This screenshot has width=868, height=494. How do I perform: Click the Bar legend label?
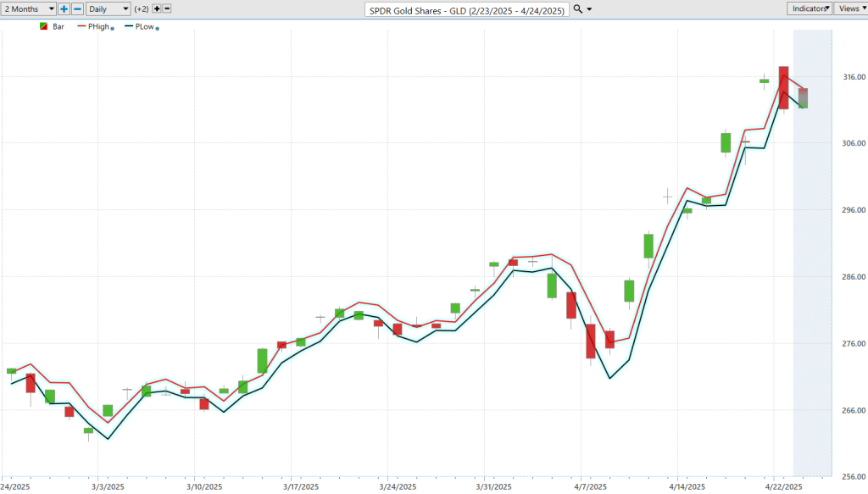pos(58,26)
